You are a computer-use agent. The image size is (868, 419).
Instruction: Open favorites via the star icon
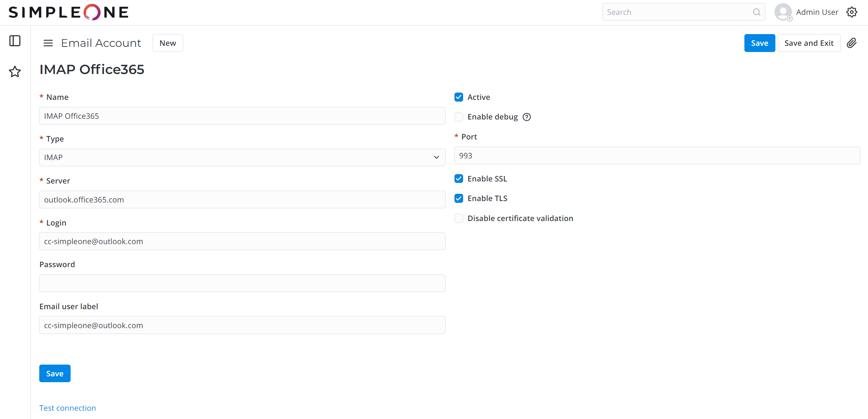tap(15, 72)
